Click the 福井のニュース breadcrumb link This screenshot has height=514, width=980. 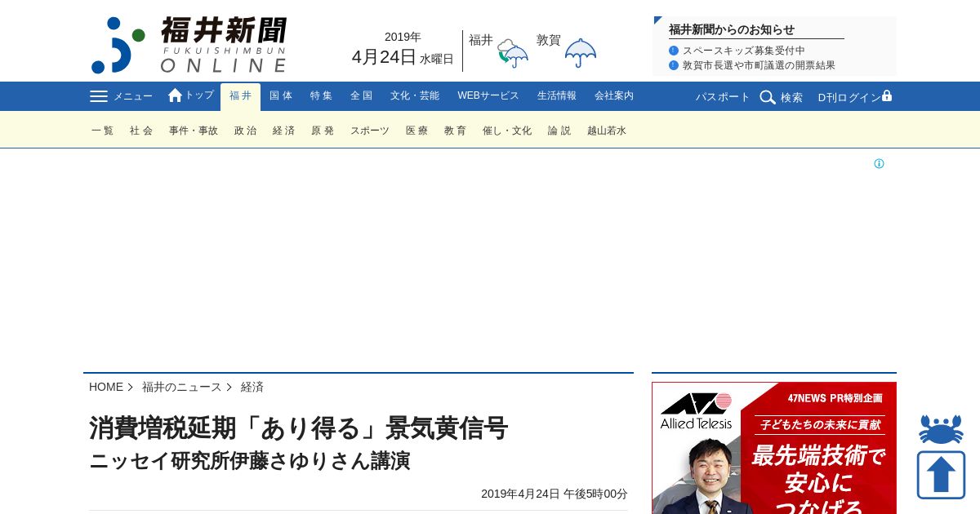182,387
